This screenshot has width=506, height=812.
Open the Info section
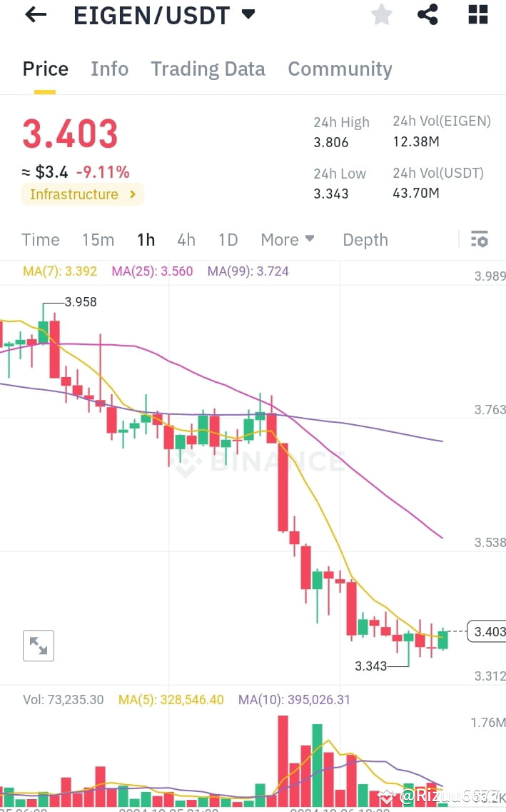[x=109, y=69]
